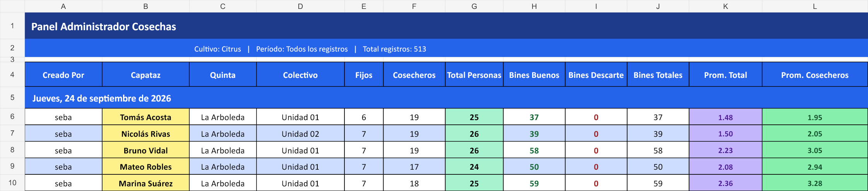868x191 pixels.
Task: Select Prom. Total value 2.23
Action: (726, 150)
